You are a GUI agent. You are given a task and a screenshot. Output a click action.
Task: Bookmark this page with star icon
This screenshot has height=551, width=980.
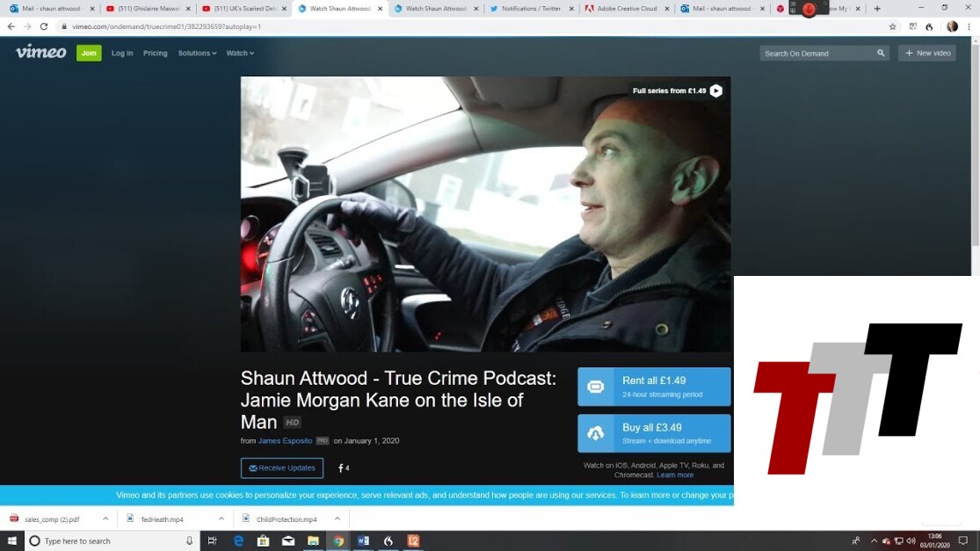tap(893, 26)
